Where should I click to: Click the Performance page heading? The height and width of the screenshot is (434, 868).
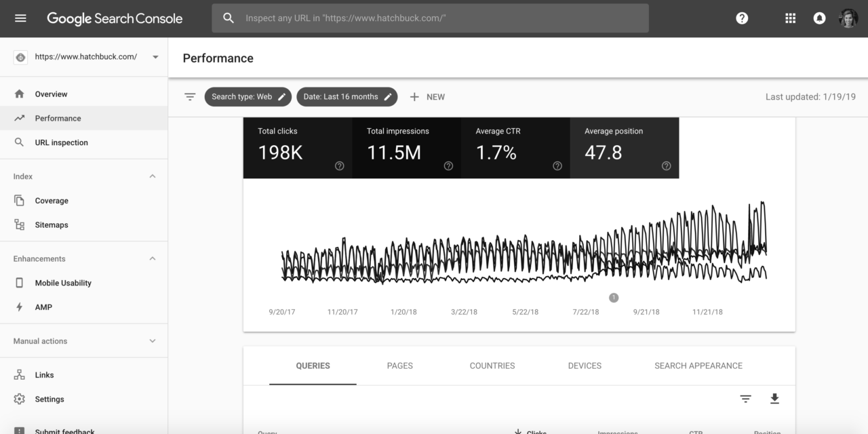click(218, 58)
